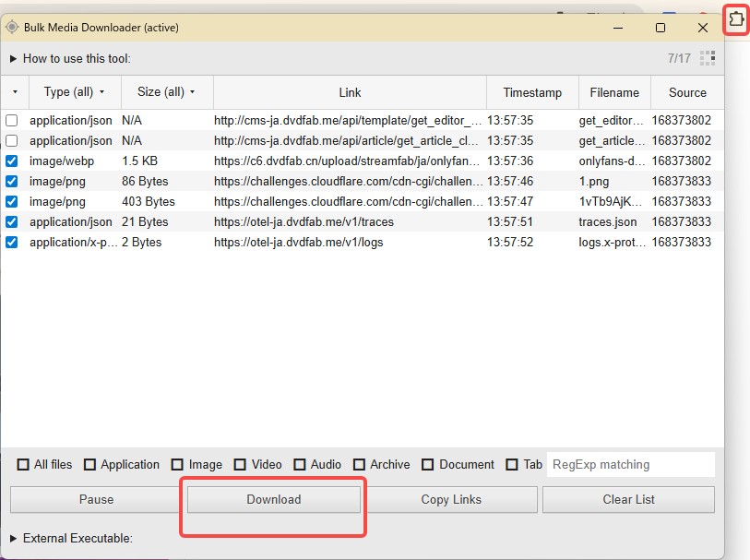The image size is (750, 560).
Task: Click the Timestamp column header
Action: pyautogui.click(x=532, y=92)
